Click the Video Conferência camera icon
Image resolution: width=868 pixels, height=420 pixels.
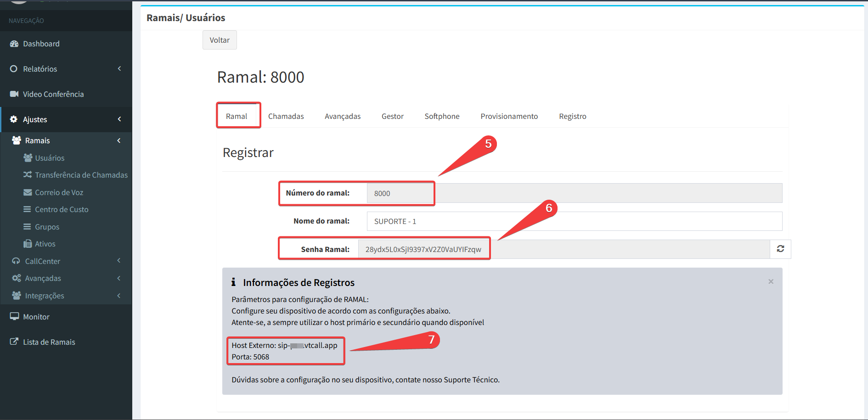tap(14, 94)
